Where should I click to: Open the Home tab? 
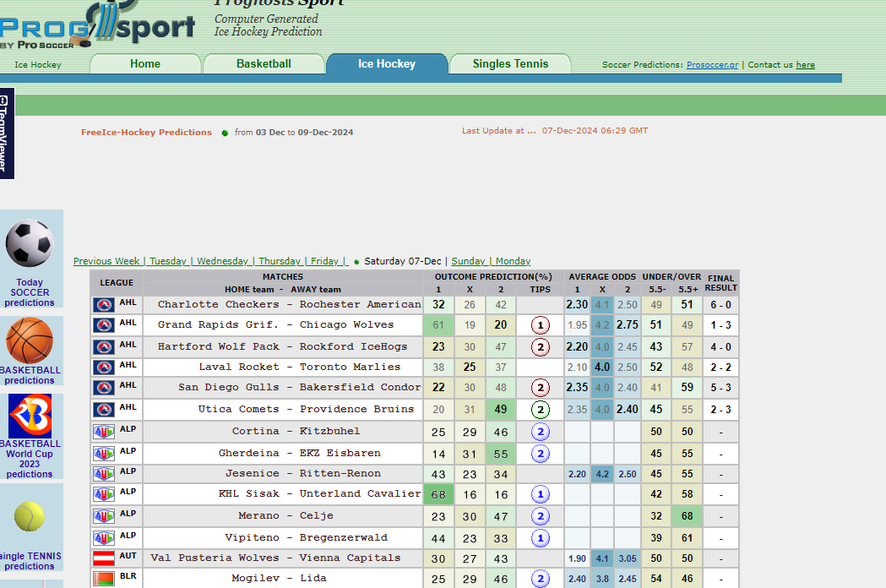click(145, 64)
